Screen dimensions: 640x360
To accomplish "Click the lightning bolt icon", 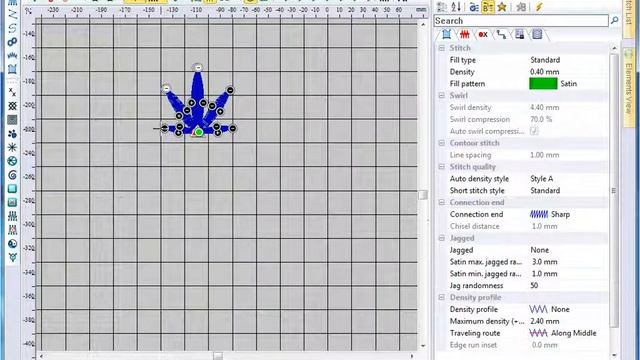I will (539, 7).
